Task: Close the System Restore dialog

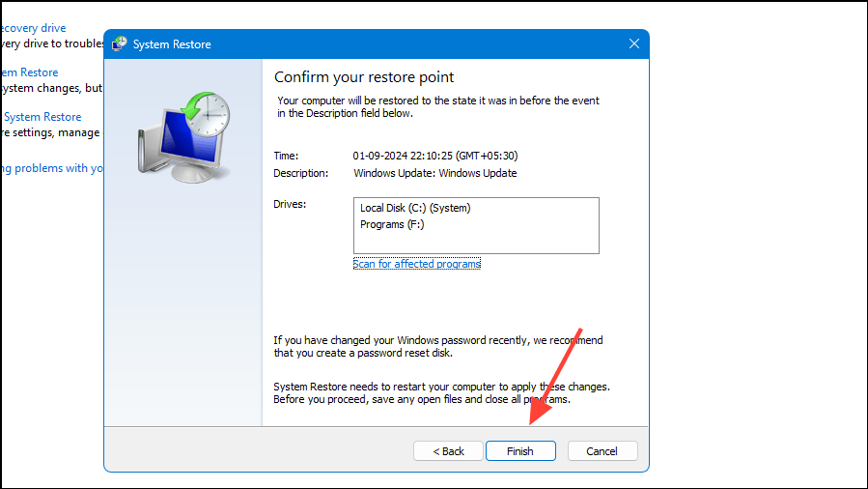Action: (634, 43)
